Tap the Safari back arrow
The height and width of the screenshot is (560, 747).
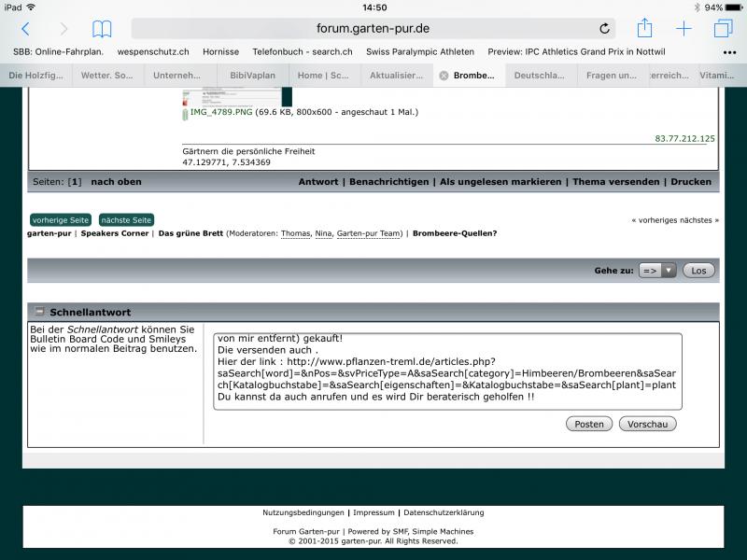(x=25, y=29)
